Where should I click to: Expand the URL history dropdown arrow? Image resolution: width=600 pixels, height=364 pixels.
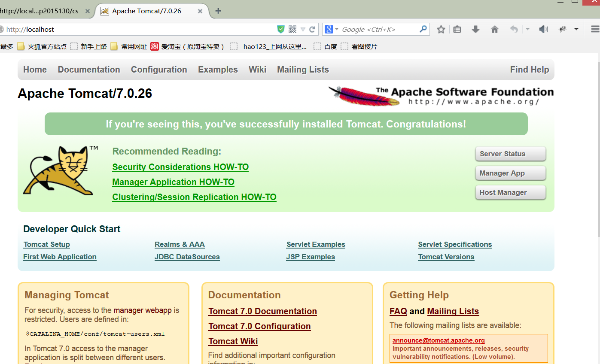pyautogui.click(x=303, y=30)
